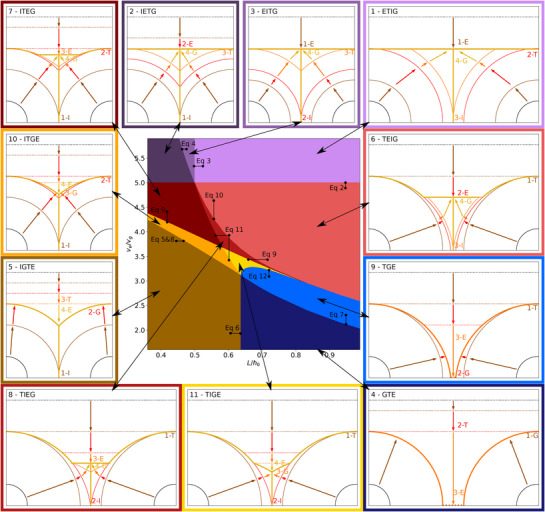This screenshot has height=512, width=545.
Task: Select the "8 - TIEG" panel title
Action: 22,395
